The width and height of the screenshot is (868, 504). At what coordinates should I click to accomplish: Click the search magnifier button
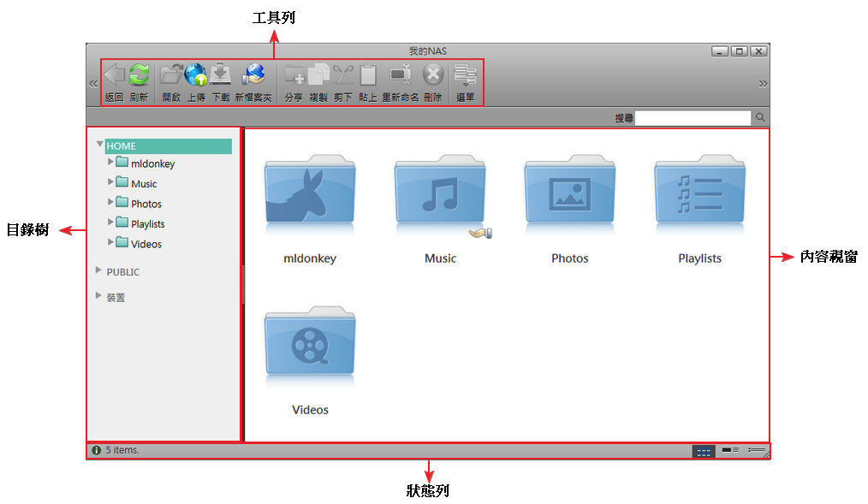click(x=759, y=118)
